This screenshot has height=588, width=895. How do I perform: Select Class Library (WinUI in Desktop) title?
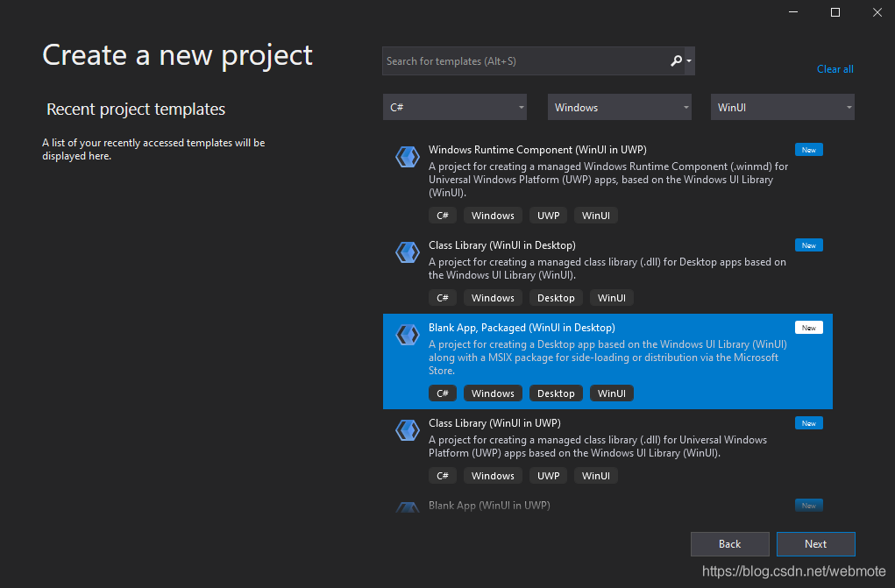pos(502,245)
